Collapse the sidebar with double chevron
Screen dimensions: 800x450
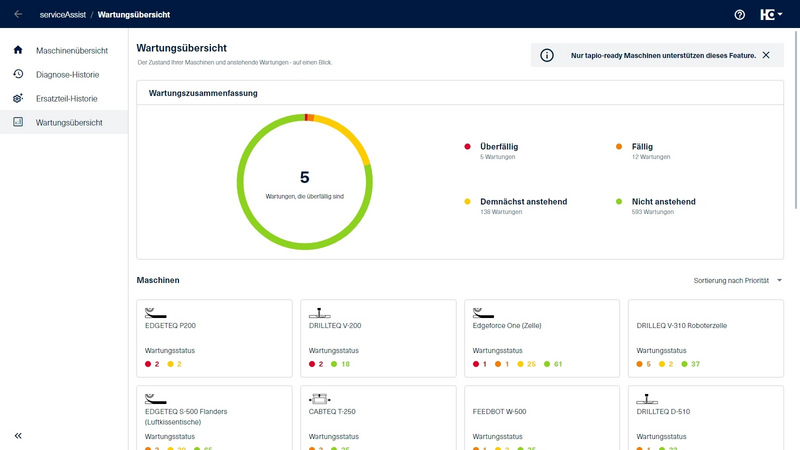pyautogui.click(x=18, y=435)
